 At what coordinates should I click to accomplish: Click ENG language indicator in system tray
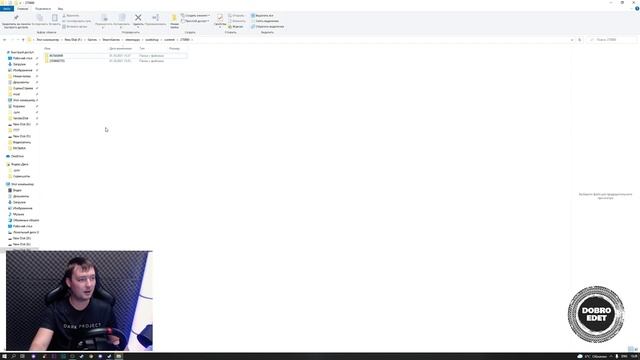coord(624,356)
